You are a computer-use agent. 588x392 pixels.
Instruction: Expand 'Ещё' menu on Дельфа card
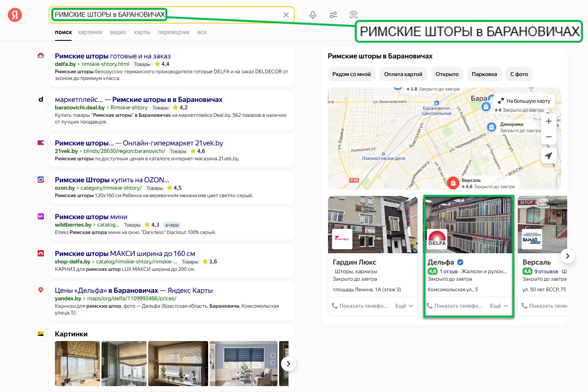pyautogui.click(x=499, y=306)
